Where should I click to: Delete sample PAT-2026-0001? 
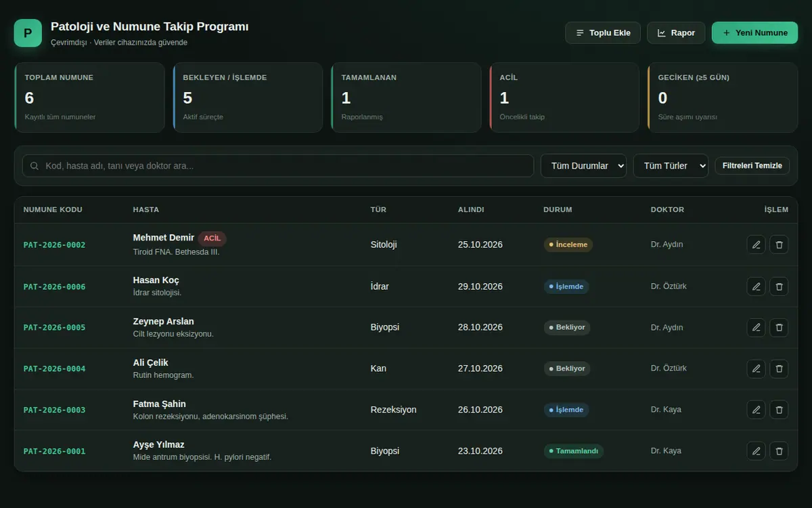779,451
